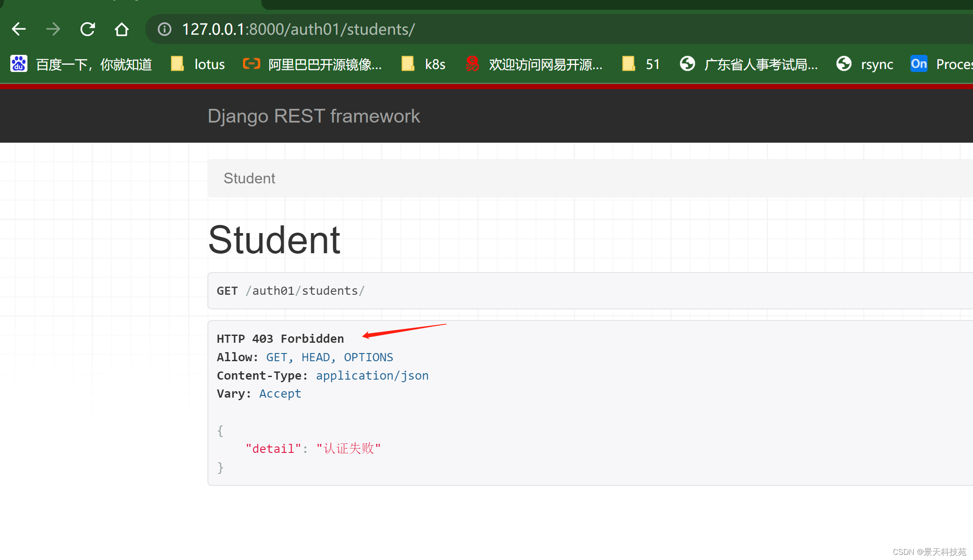This screenshot has height=560, width=973.
Task: Open the 阿里巴巴开源镜像 bookmark
Action: (x=325, y=64)
